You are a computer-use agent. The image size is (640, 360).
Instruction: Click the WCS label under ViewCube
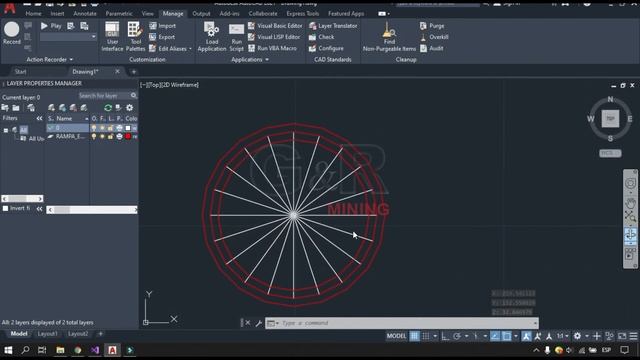click(610, 153)
